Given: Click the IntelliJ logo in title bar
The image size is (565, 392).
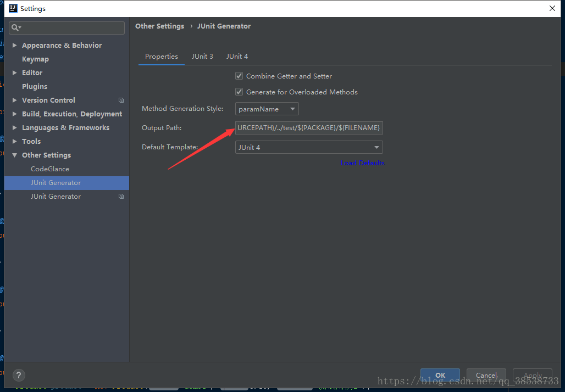Looking at the screenshot, I should 13,8.
